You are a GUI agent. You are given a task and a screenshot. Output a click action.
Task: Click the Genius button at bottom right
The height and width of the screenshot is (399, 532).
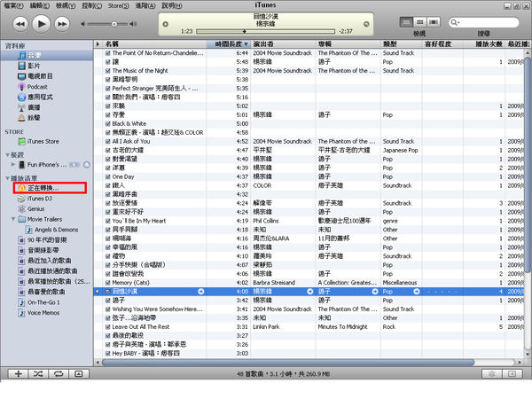(491, 373)
